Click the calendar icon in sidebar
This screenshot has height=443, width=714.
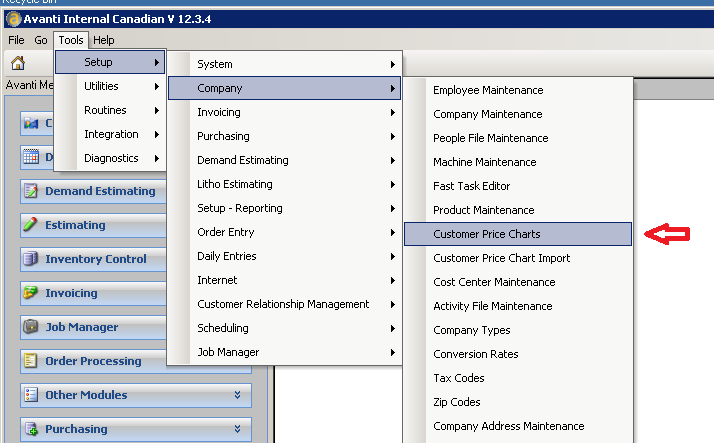click(x=31, y=157)
